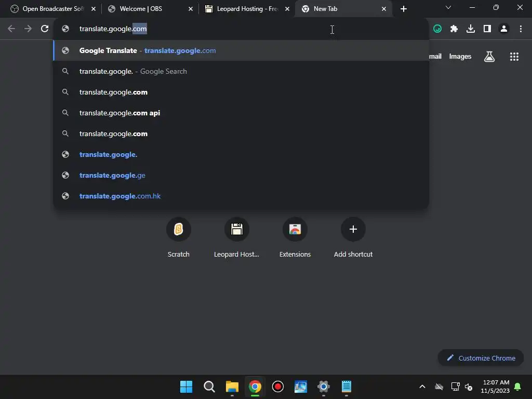Click the Images link
Viewport: 532px width, 399px height.
(460, 57)
